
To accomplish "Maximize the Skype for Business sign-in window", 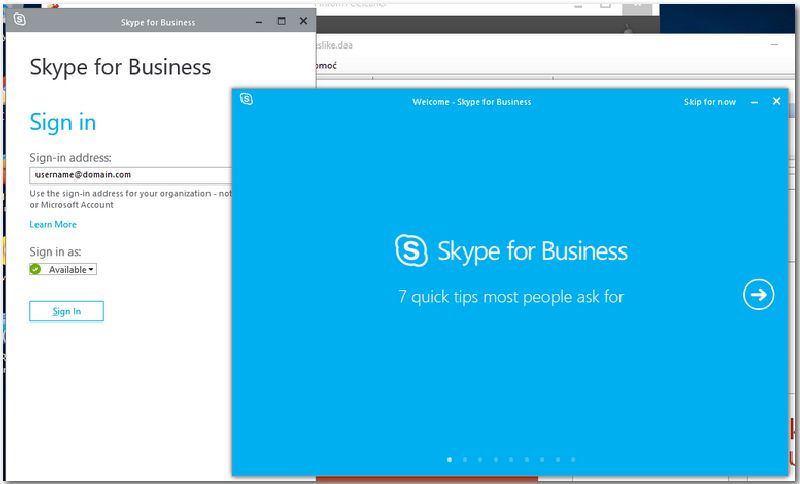I will click(281, 21).
